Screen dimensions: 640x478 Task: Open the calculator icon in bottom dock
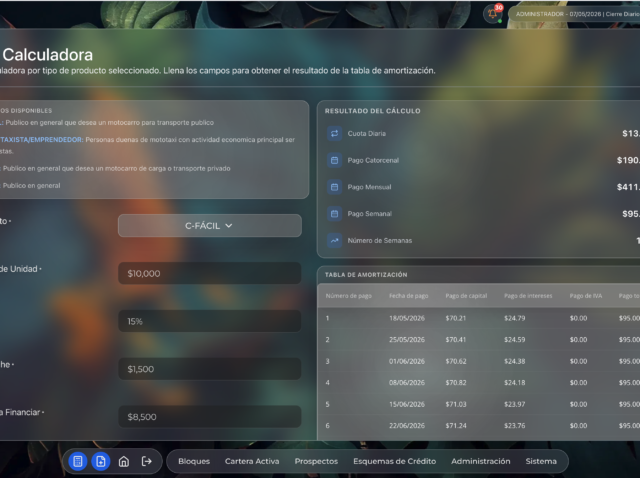pyautogui.click(x=78, y=461)
